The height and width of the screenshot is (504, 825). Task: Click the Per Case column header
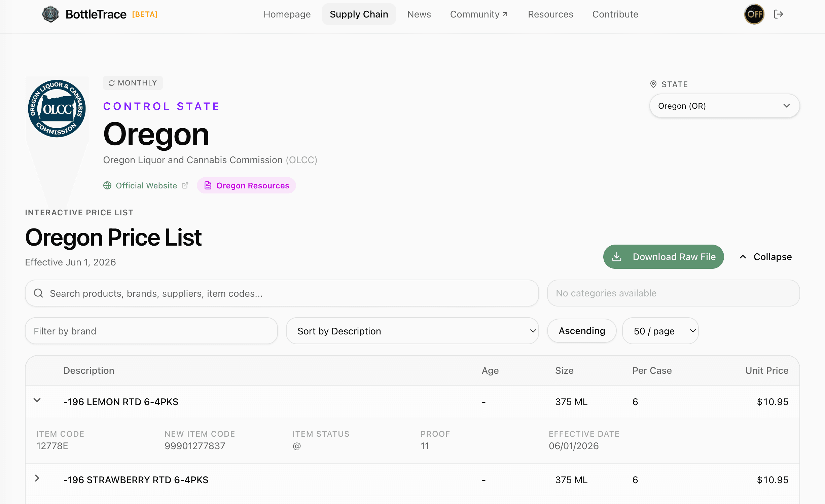point(652,371)
